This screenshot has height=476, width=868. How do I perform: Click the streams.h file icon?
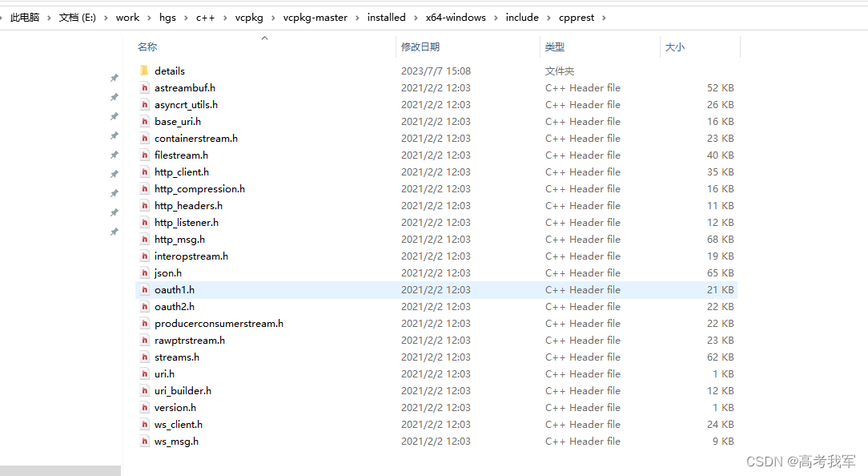144,357
